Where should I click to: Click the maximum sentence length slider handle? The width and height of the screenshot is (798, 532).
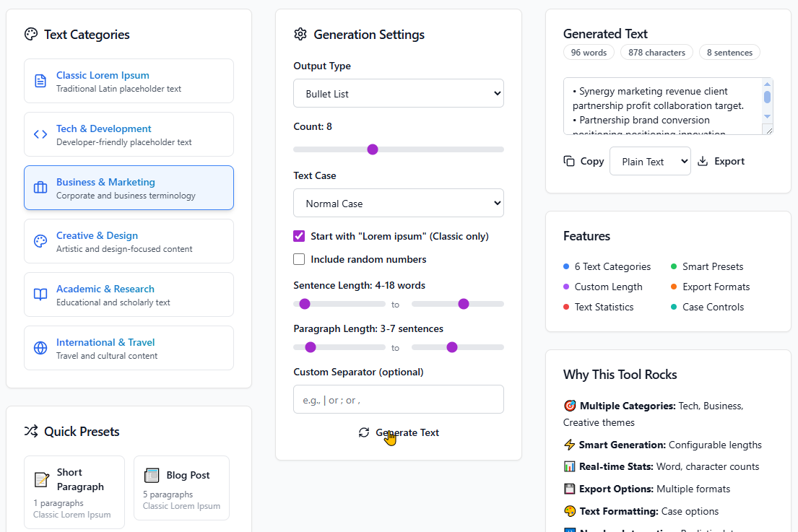(463, 304)
